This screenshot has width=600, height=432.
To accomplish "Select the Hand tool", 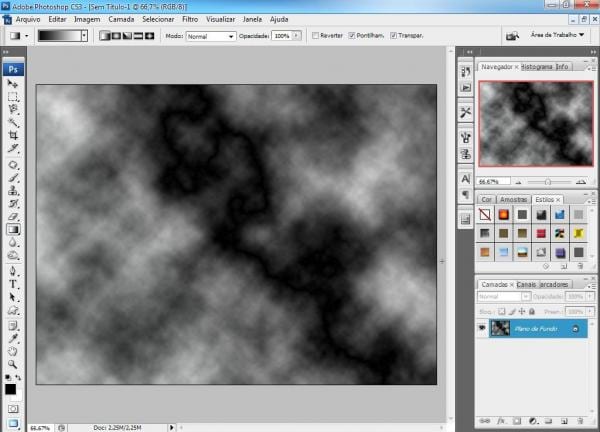I will [13, 352].
